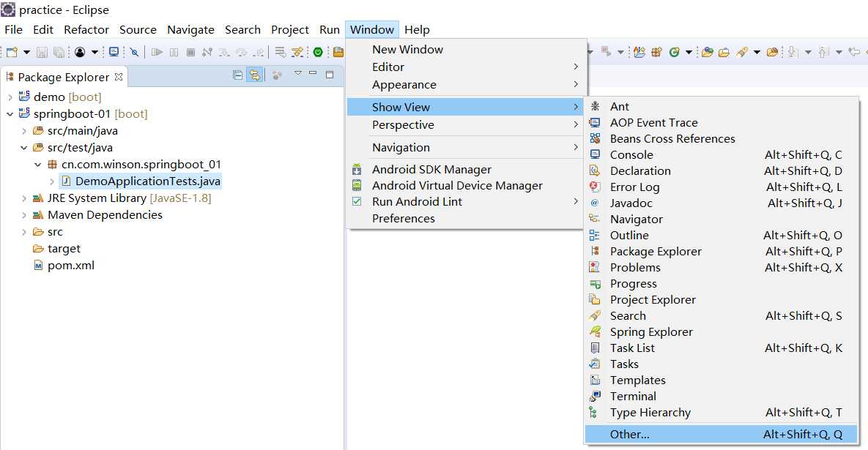
Task: Expand Maven Dependencies node
Action: click(23, 215)
